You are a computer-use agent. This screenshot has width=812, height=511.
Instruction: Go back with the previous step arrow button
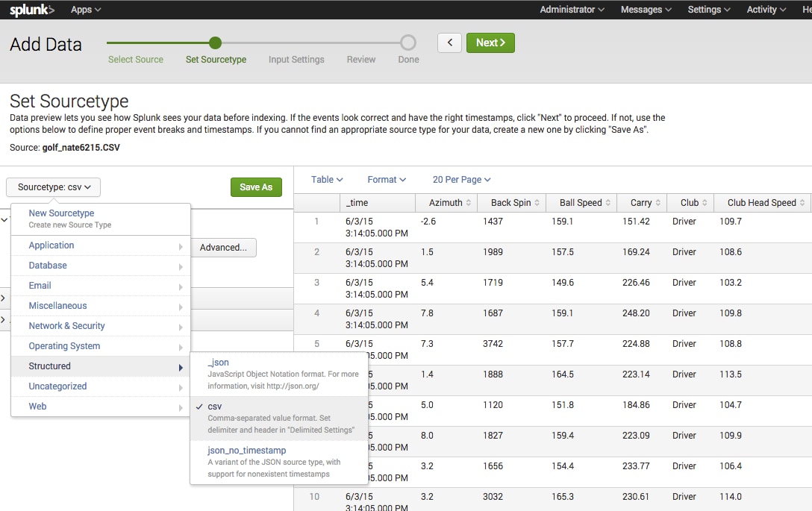pyautogui.click(x=449, y=43)
